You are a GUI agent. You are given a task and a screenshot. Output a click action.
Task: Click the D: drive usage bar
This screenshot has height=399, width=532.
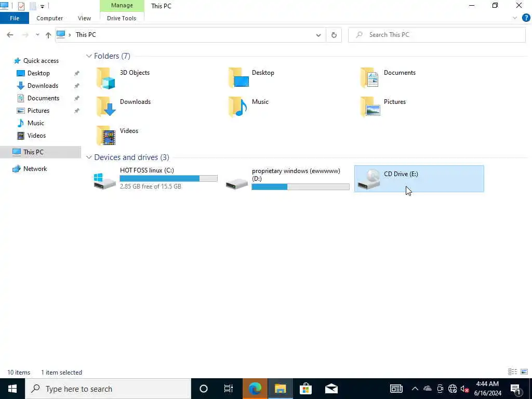click(x=301, y=187)
